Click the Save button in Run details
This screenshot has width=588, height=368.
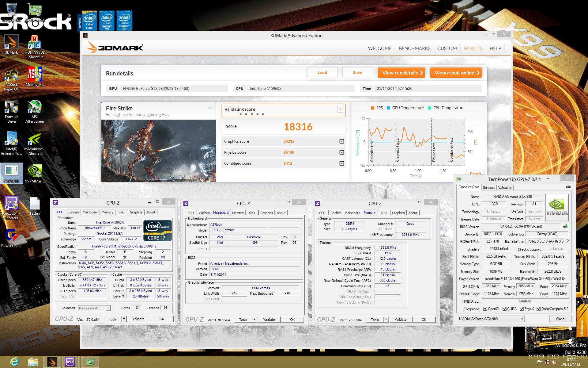[x=357, y=73]
